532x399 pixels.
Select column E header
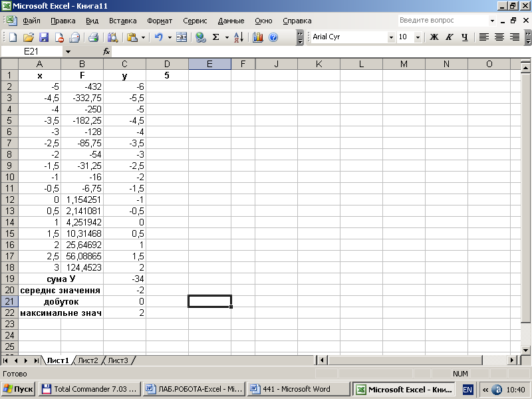(209, 64)
